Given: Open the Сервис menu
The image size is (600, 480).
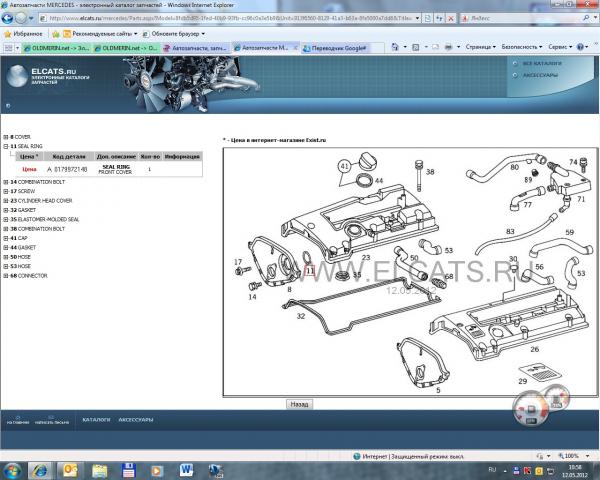Looking at the screenshot, I should [560, 47].
